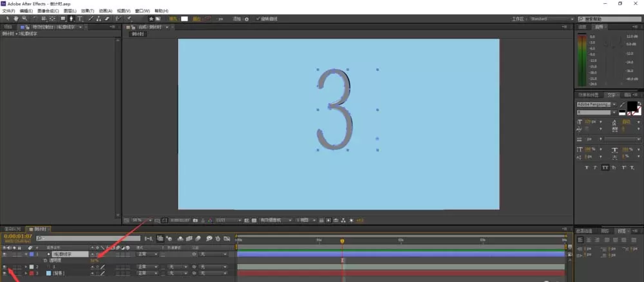This screenshot has height=282, width=644.
Task: Open the resolution dropdown in viewer
Action: point(229,220)
